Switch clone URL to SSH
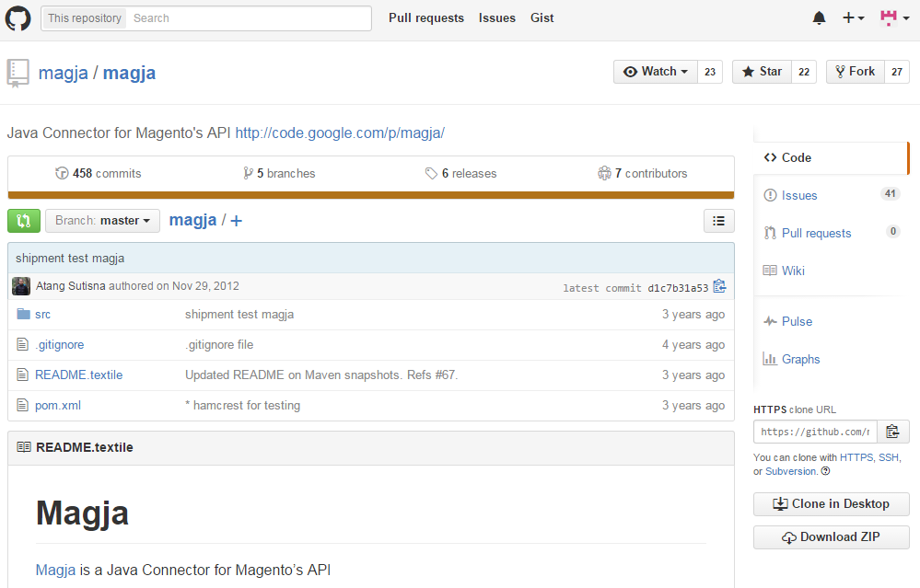Image resolution: width=920 pixels, height=588 pixels. (889, 457)
